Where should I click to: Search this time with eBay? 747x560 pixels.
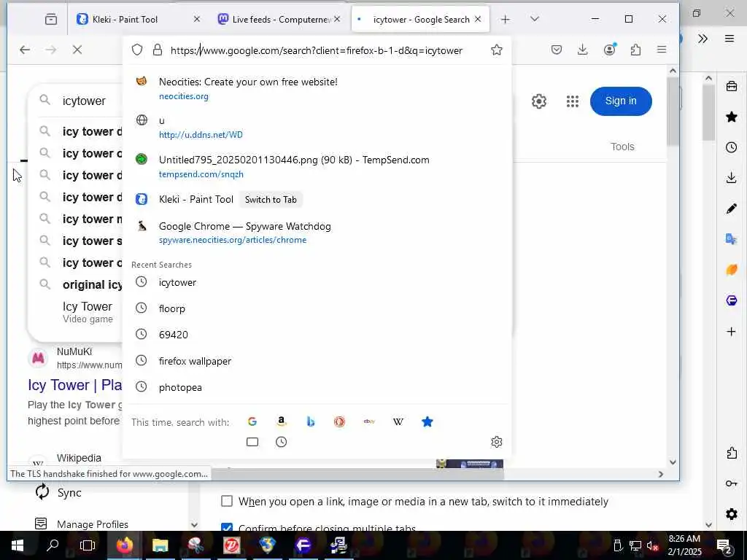tap(368, 421)
